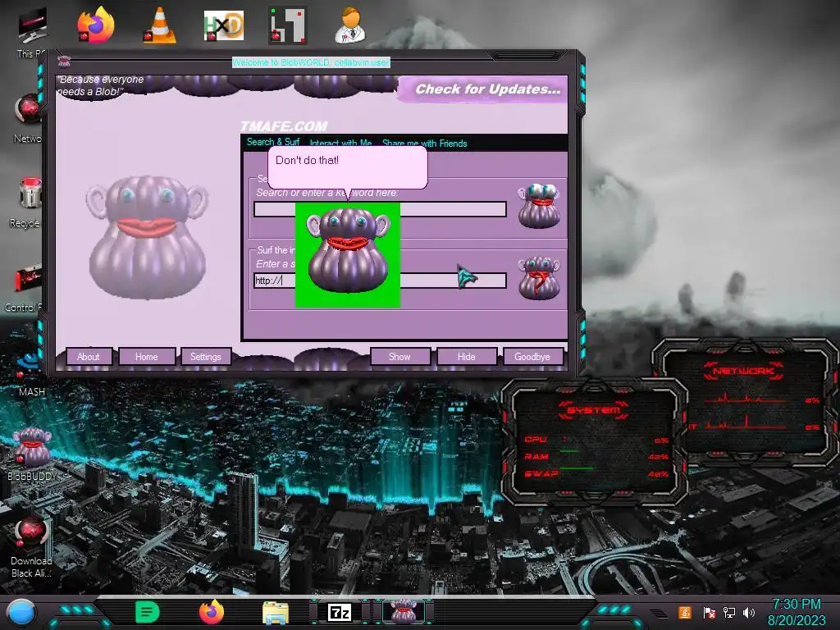
Task: Click the Show button
Action: click(399, 357)
